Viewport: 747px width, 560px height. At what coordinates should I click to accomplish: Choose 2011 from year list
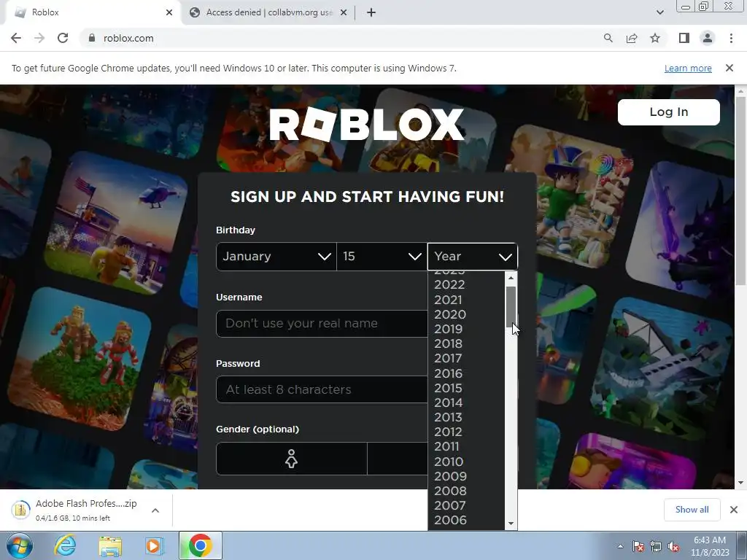(x=447, y=447)
